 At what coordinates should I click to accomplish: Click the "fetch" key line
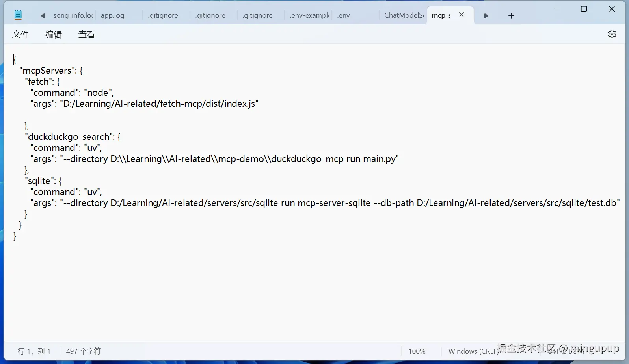point(43,82)
